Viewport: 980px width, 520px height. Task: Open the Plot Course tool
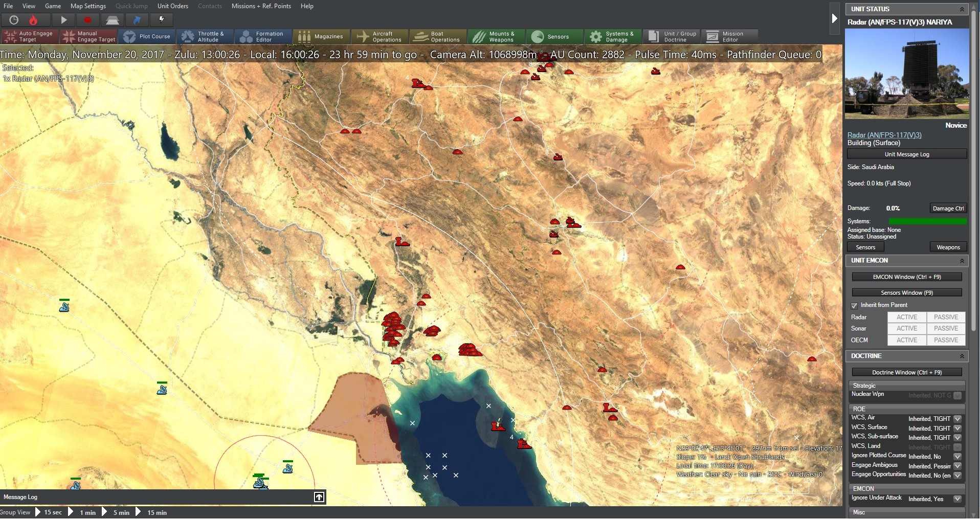[147, 36]
